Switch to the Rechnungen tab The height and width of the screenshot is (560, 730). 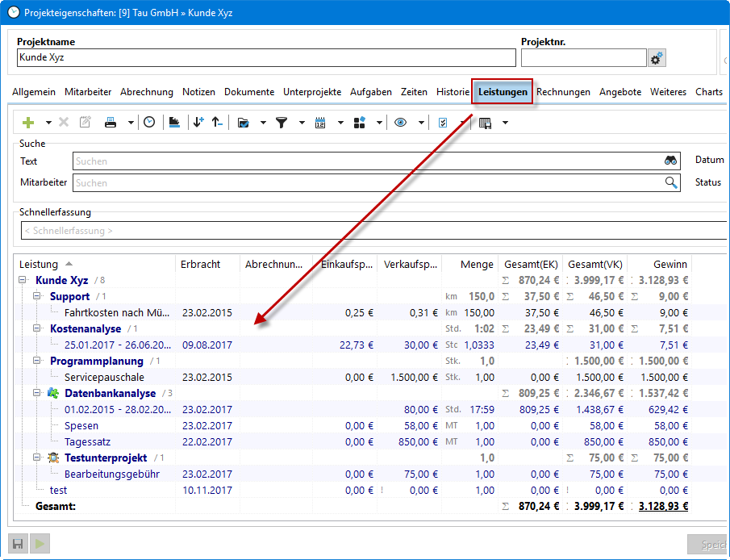[563, 92]
